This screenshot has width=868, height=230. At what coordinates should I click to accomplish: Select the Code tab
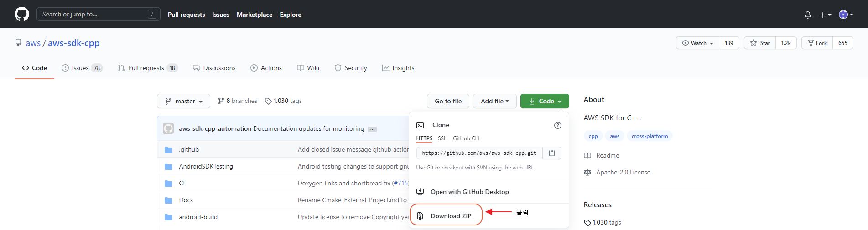pos(34,68)
